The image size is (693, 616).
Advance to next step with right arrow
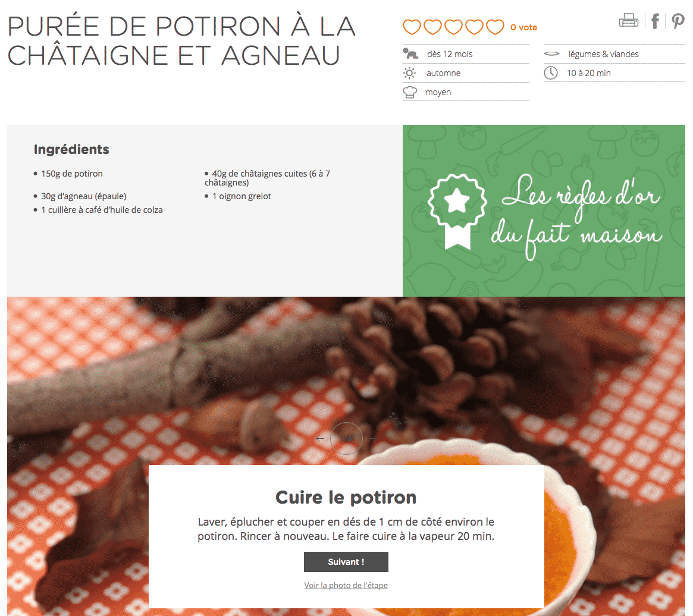pos(372,439)
